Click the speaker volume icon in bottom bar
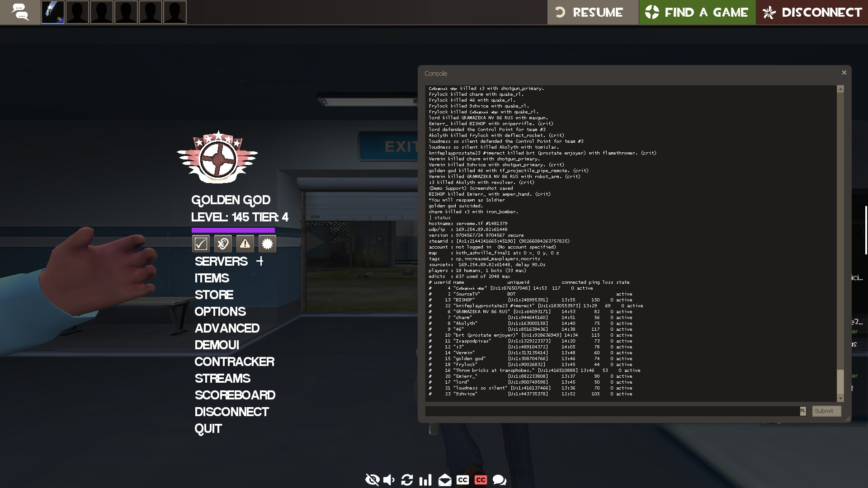The width and height of the screenshot is (868, 488). tap(389, 480)
